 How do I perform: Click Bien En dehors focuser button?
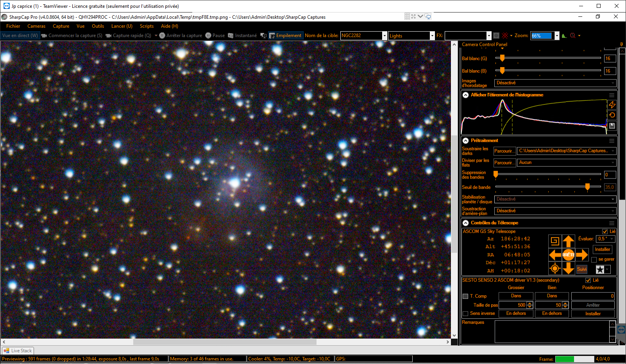pos(552,314)
